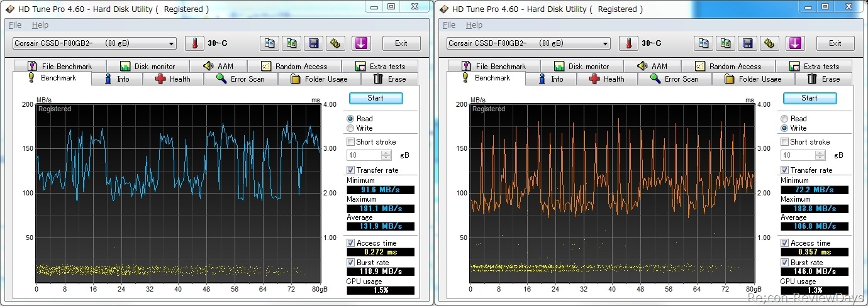Open Error Scan tab in right window
This screenshot has width=868, height=306.
(x=675, y=79)
